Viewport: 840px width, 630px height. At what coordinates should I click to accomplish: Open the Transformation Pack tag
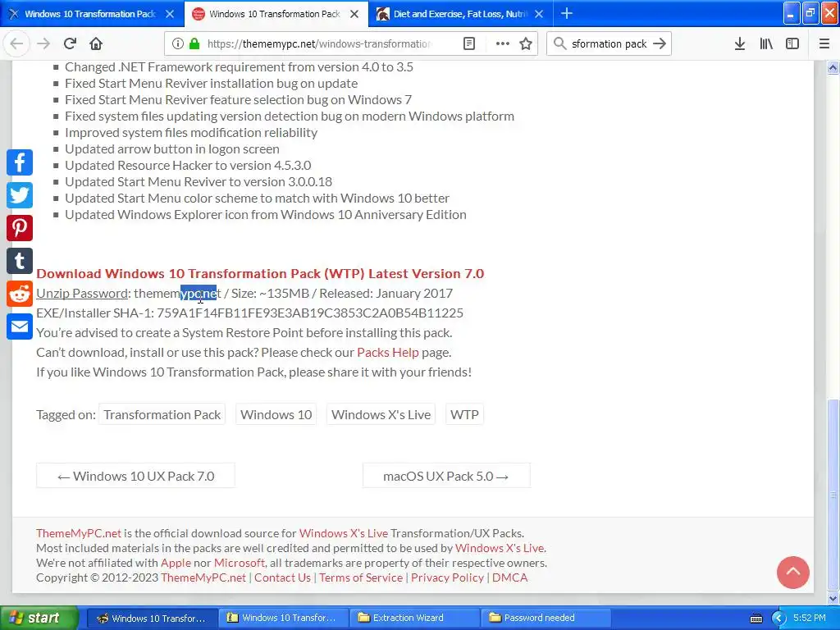[162, 414]
